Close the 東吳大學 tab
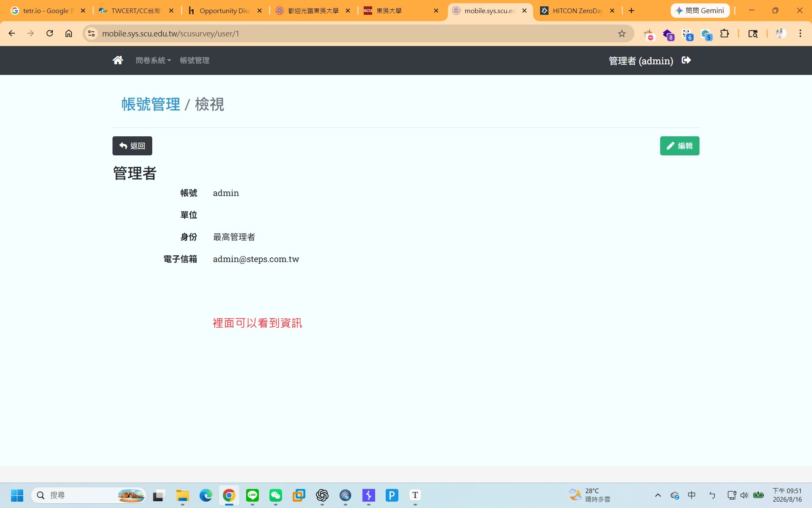812x508 pixels. pyautogui.click(x=436, y=11)
